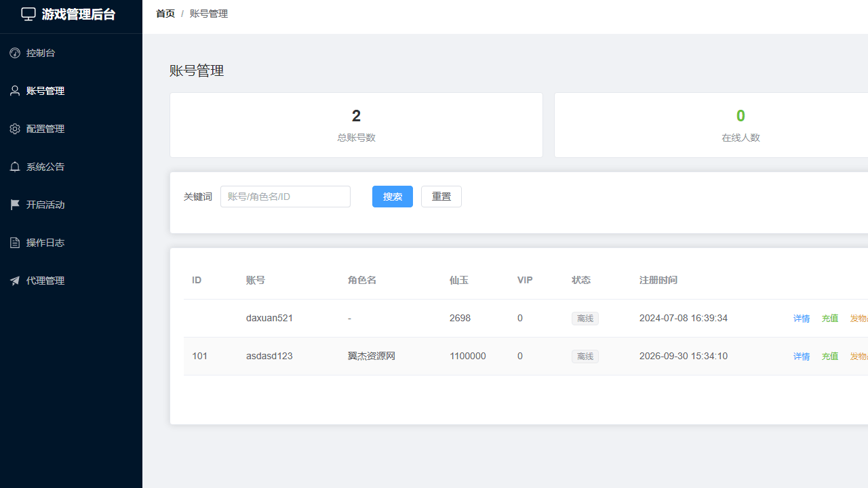Open the 系统公告 bell icon
Screen dimensions: 868x488
pyautogui.click(x=15, y=167)
